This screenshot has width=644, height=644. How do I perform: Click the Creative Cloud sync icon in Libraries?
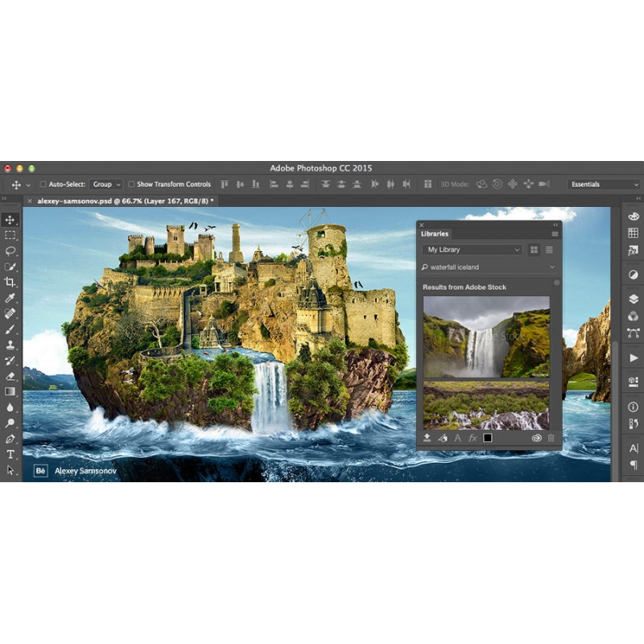(536, 438)
